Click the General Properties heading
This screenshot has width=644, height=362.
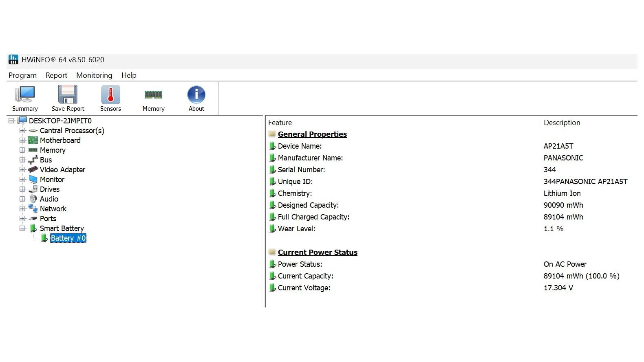(312, 134)
